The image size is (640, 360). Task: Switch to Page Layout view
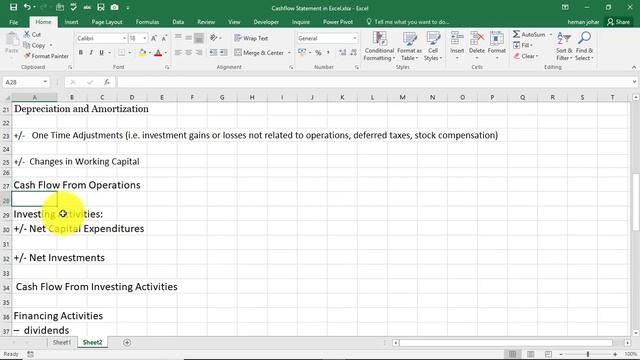click(x=530, y=354)
